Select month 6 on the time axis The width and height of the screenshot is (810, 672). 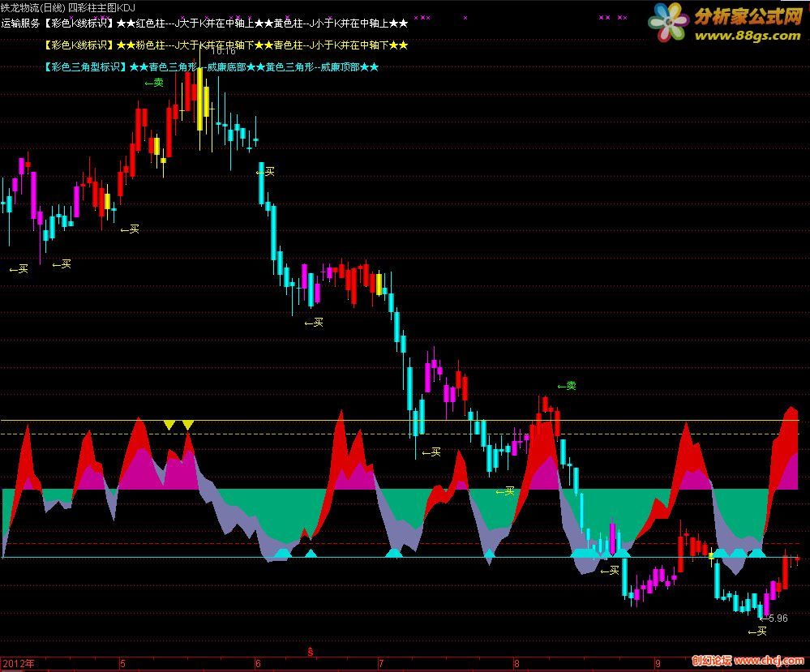[259, 664]
